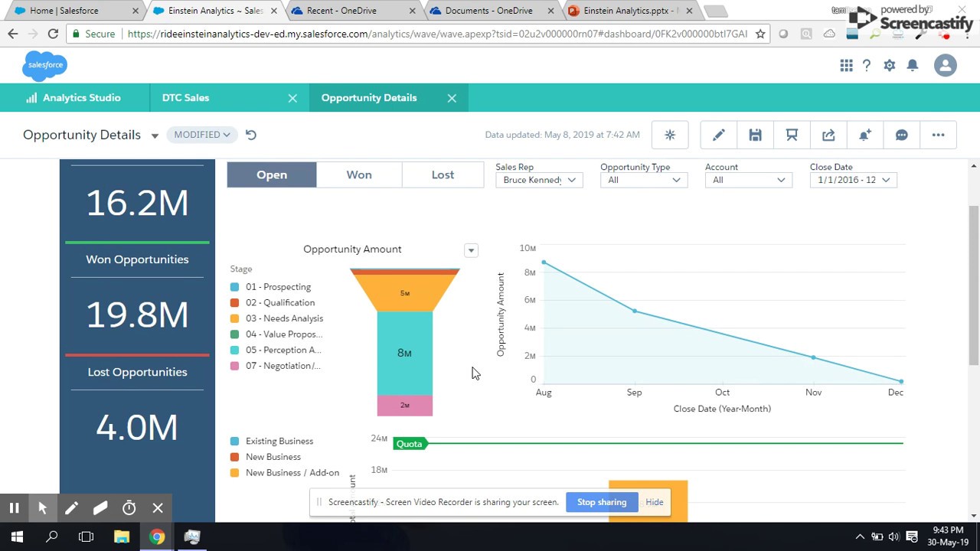Click the 01 - Prospecting legend swatch
980x551 pixels.
click(235, 287)
